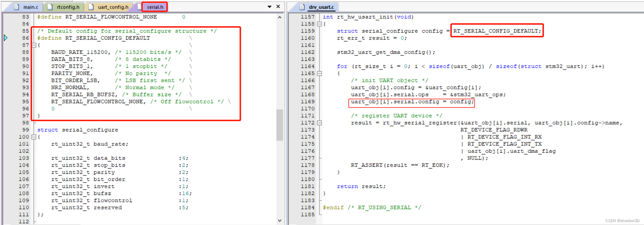Click PARITY_NONE on line 91

coord(70,73)
